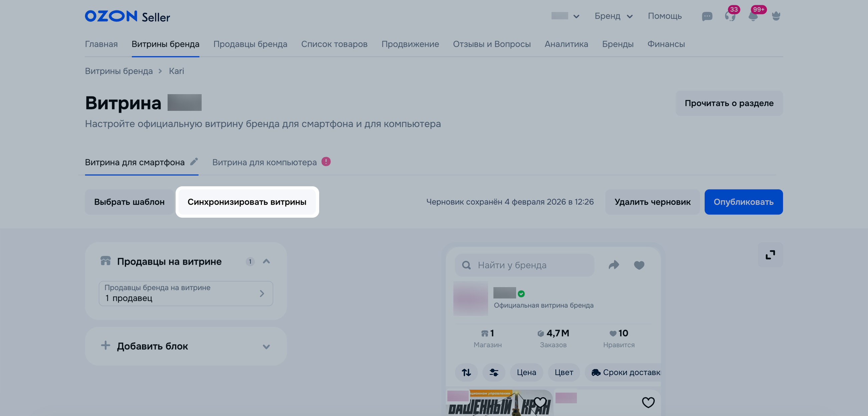This screenshot has height=416, width=868.
Task: Open Аналитика menu item
Action: pyautogui.click(x=566, y=44)
